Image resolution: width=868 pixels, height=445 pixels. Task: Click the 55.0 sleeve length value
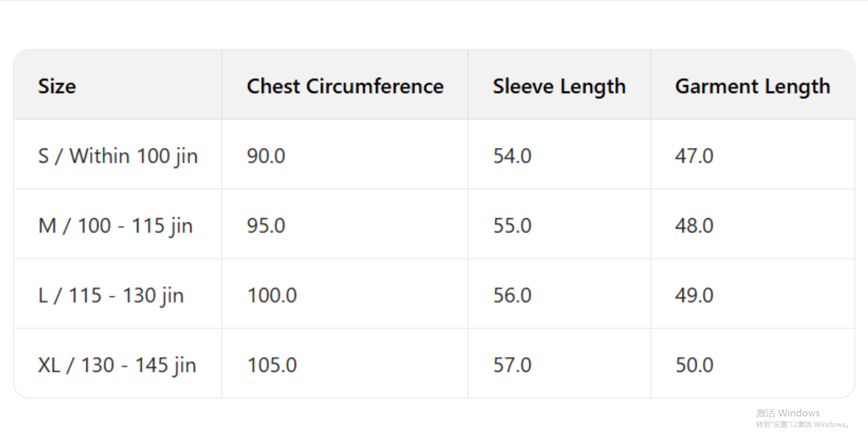[512, 226]
